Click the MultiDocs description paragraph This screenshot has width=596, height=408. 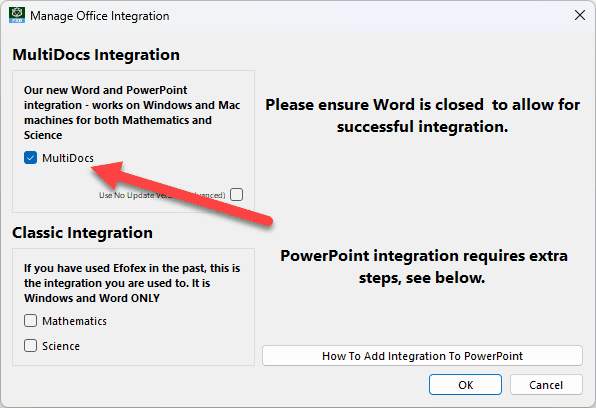click(132, 113)
